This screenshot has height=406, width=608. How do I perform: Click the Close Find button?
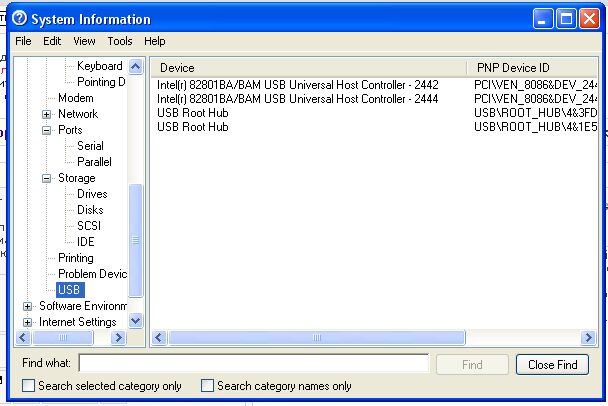(552, 365)
